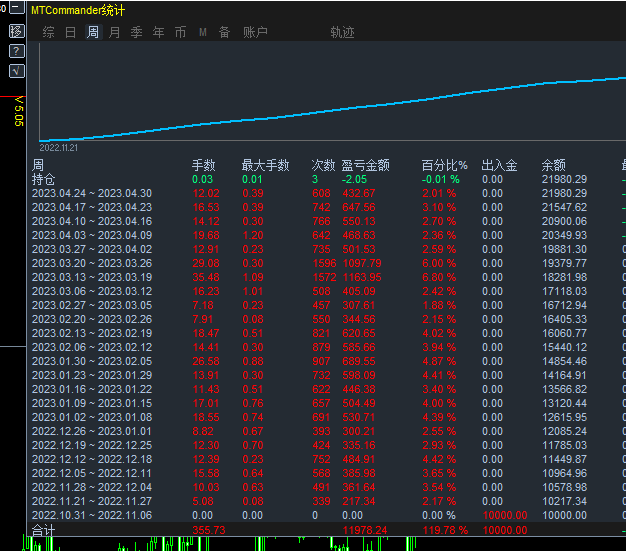The width and height of the screenshot is (626, 551).
Task: Open the 轨迹 track tab
Action: point(342,32)
